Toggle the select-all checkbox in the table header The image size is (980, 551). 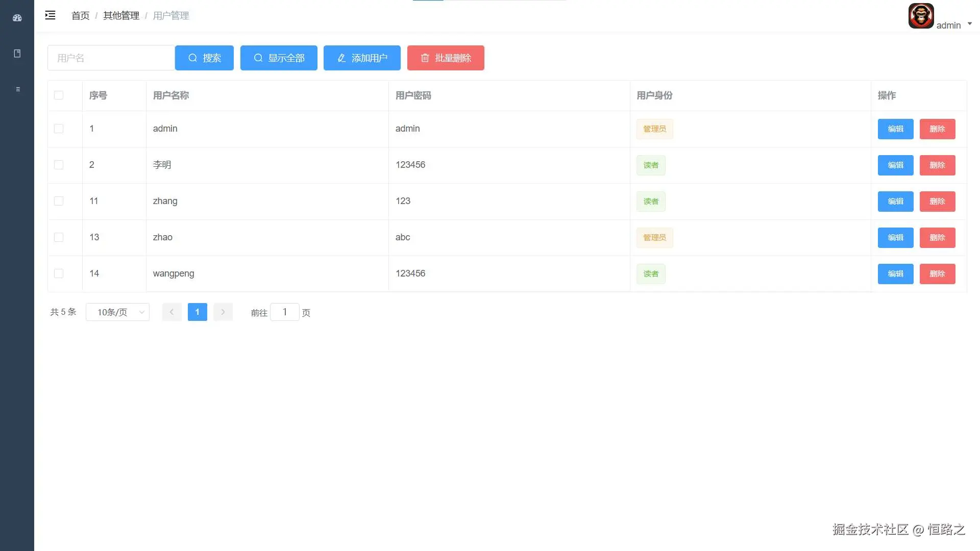point(59,95)
